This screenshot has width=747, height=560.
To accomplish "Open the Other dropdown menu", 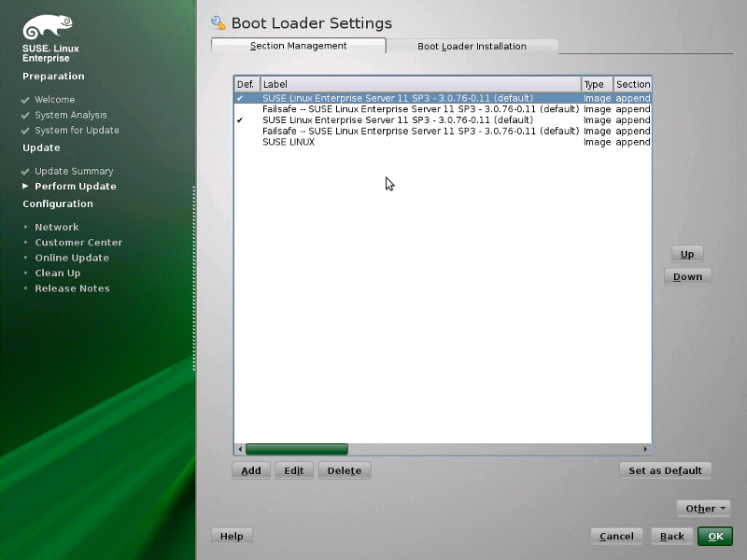I will 703,508.
